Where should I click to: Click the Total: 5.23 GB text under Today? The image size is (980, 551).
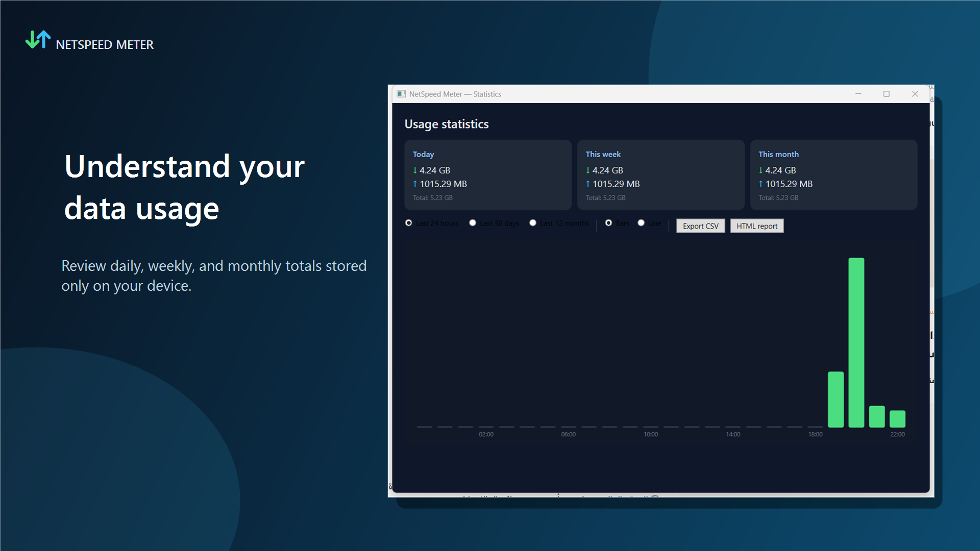coord(432,197)
